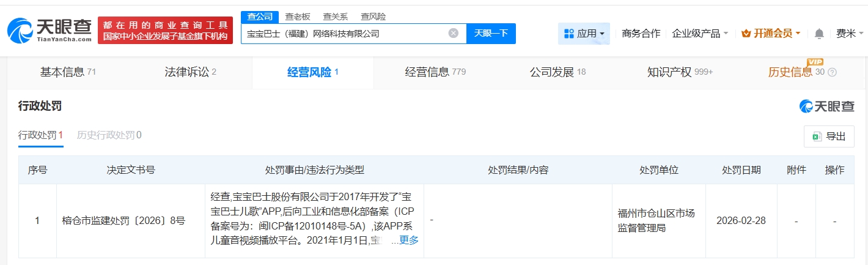Open the 法律诉讼 tab
The width and height of the screenshot is (868, 265).
pos(190,72)
